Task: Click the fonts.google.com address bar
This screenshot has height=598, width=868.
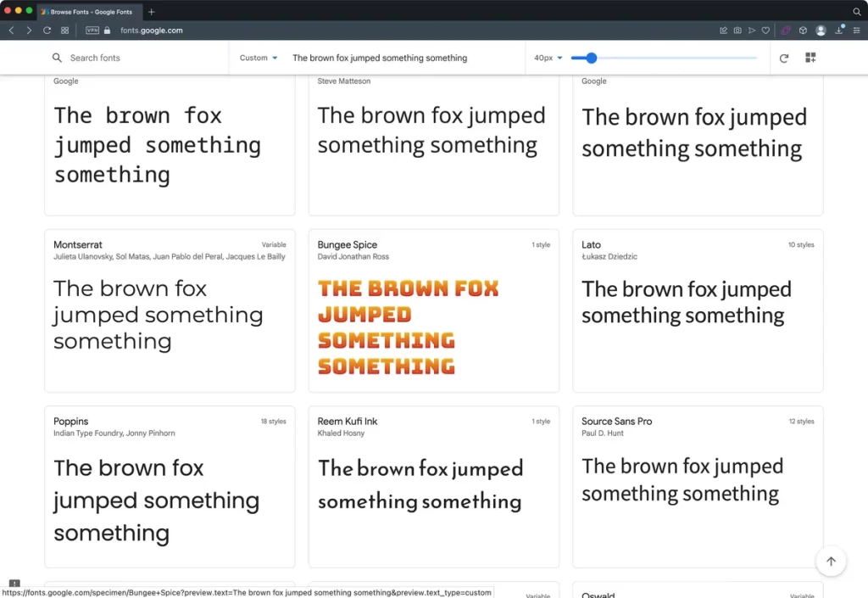Action: click(x=151, y=31)
